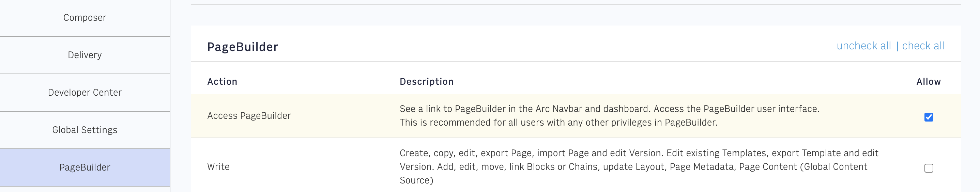This screenshot has height=192, width=980.
Task: Open the Composer section in sidebar
Action: [85, 18]
